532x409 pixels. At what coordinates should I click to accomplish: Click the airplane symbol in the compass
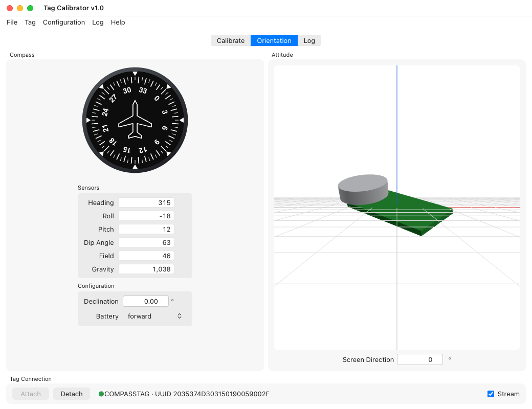pos(135,119)
